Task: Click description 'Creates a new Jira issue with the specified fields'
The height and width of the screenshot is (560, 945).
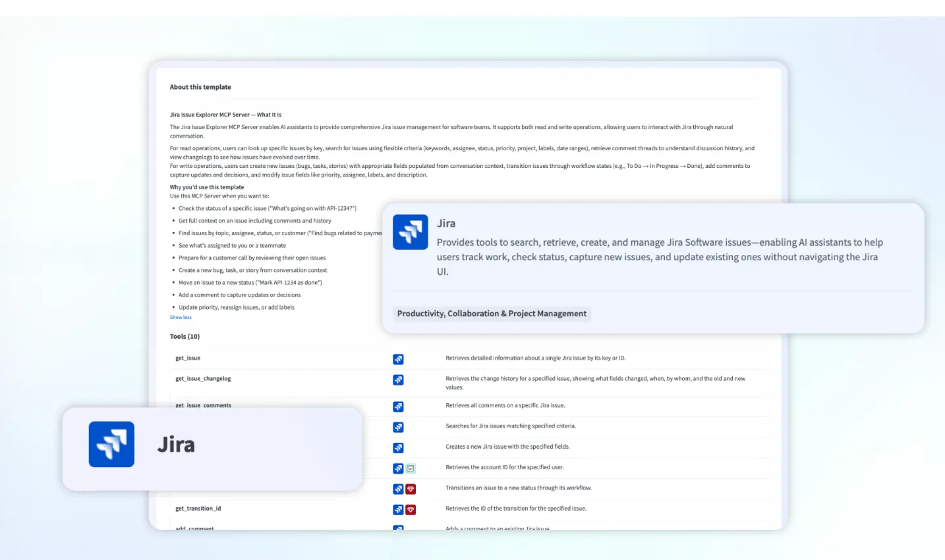Action: pos(507,447)
